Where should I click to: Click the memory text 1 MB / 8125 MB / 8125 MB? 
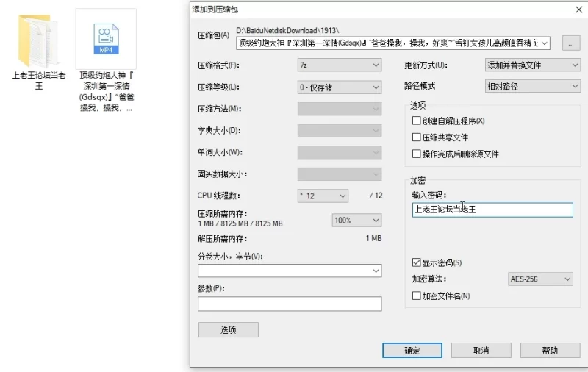click(240, 223)
